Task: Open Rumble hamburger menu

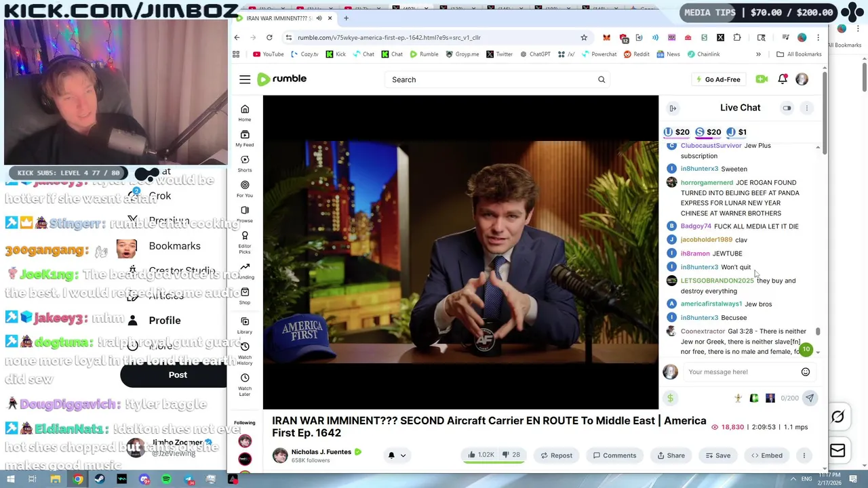Action: click(245, 79)
